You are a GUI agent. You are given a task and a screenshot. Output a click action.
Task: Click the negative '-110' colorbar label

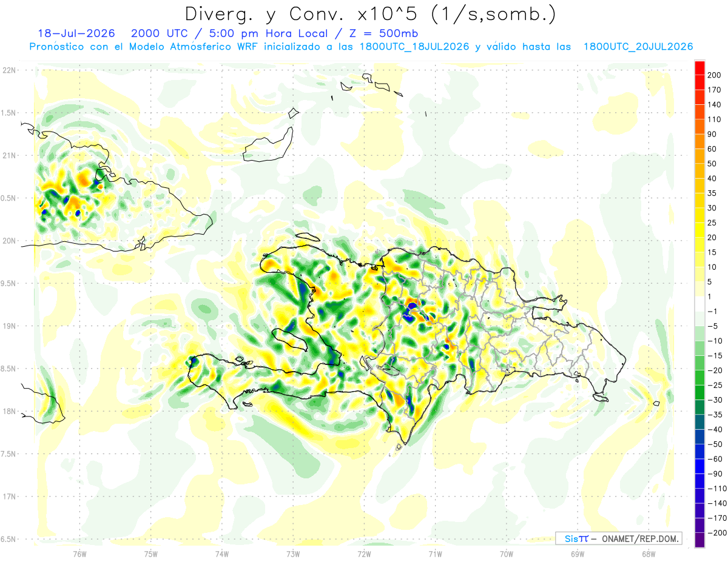[718, 489]
